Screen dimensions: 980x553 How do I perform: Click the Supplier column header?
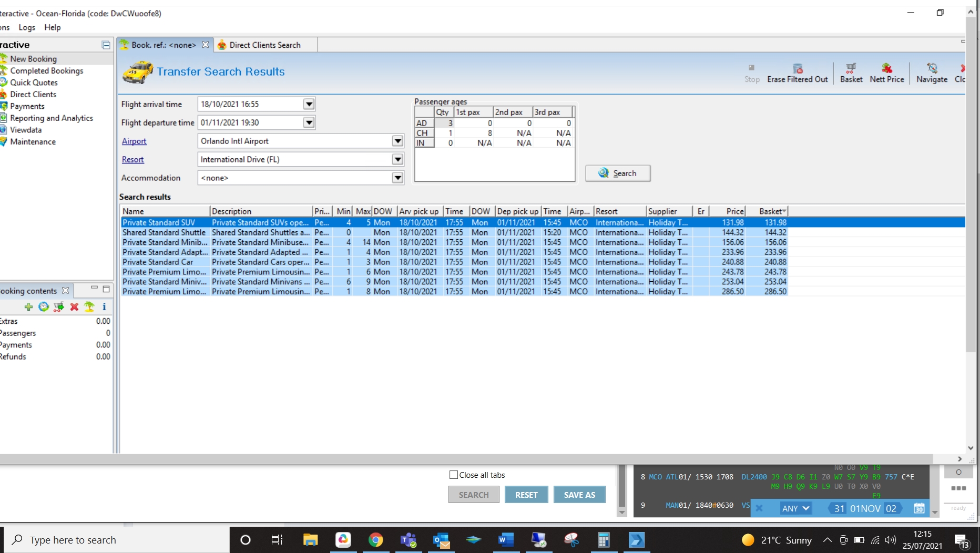point(670,211)
